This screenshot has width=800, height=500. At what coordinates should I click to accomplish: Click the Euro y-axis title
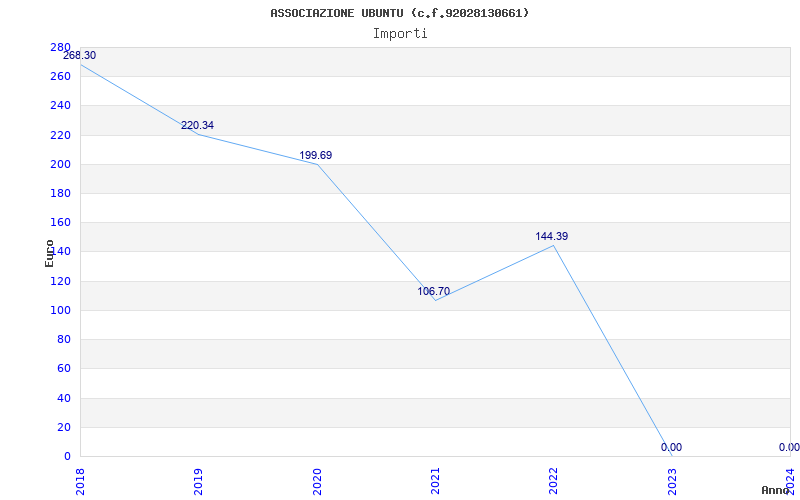tap(49, 253)
